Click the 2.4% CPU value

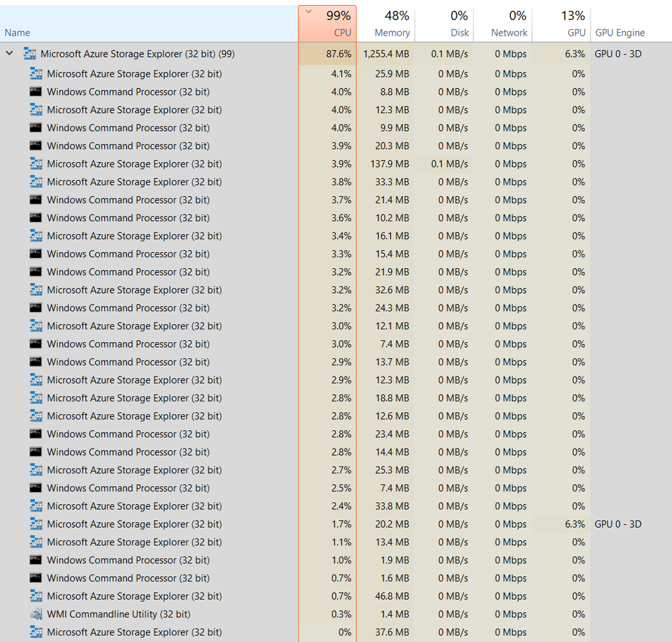(341, 506)
